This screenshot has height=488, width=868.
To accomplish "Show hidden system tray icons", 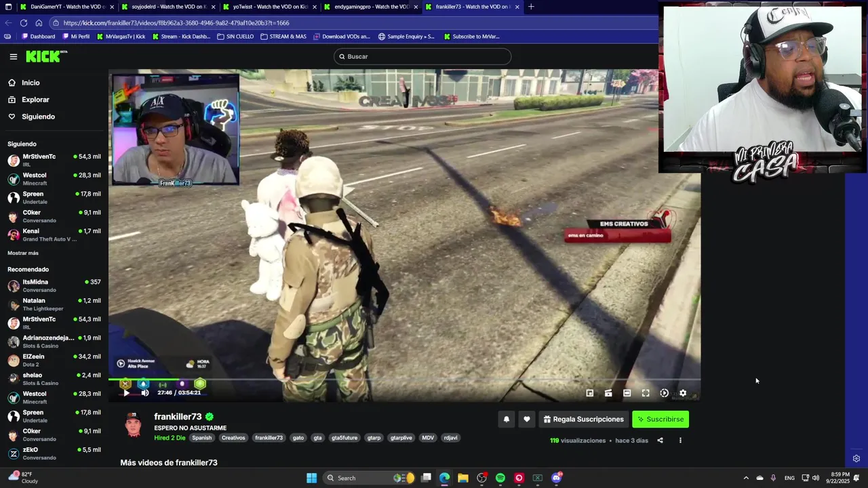I will 746,478.
